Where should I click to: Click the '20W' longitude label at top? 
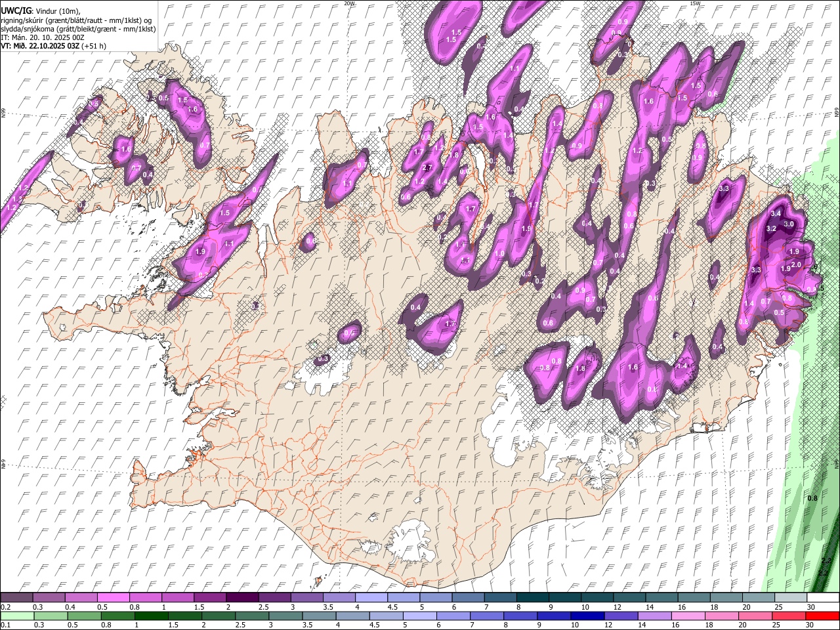349,3
